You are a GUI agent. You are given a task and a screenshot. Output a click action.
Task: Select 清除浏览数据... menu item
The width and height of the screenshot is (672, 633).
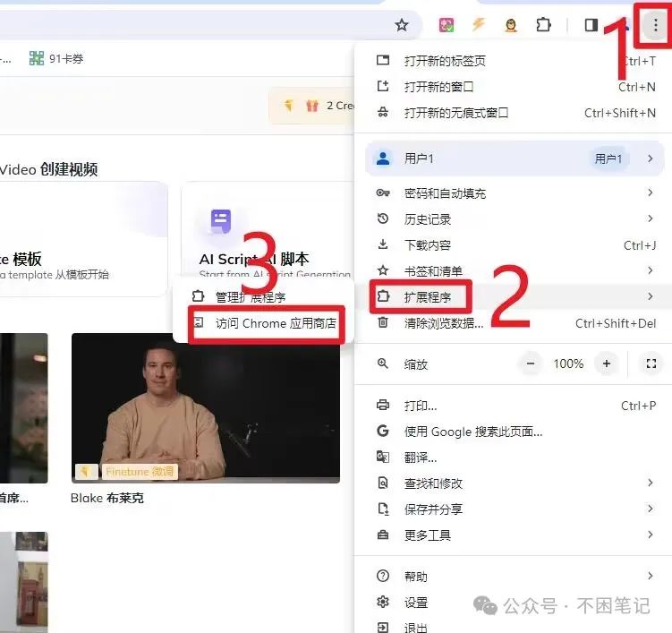pos(514,323)
